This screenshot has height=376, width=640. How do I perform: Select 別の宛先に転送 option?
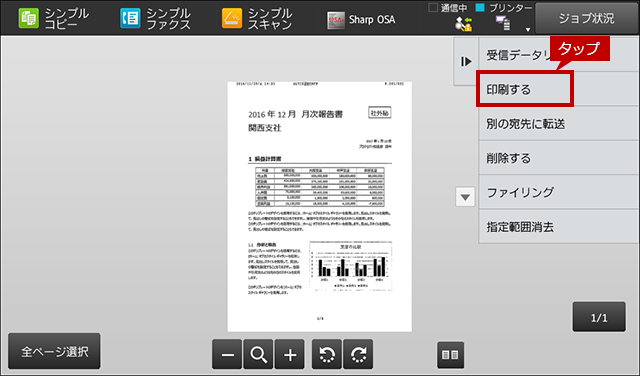tap(558, 124)
